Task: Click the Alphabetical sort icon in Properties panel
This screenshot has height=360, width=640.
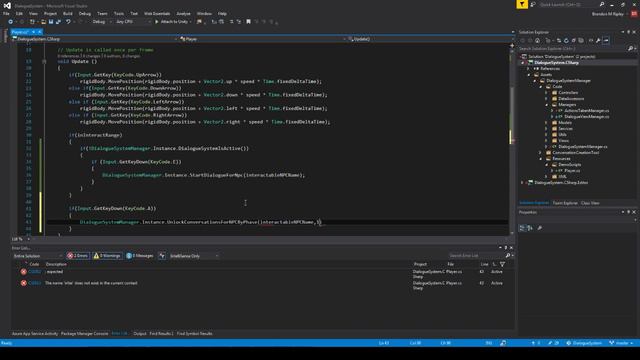Action: (x=530, y=228)
